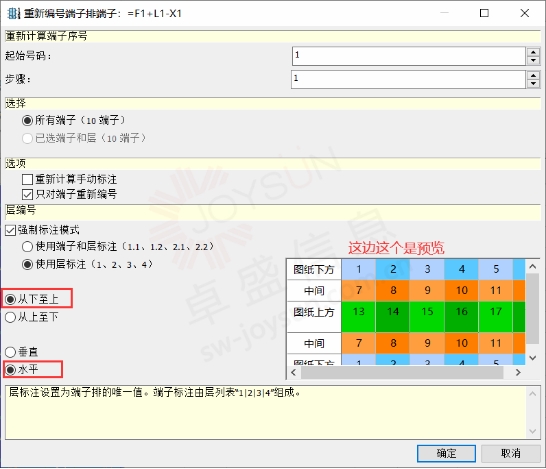This screenshot has height=469, width=546.
Task: Uncheck the 强制标注模式 checkbox
Action: click(x=10, y=230)
